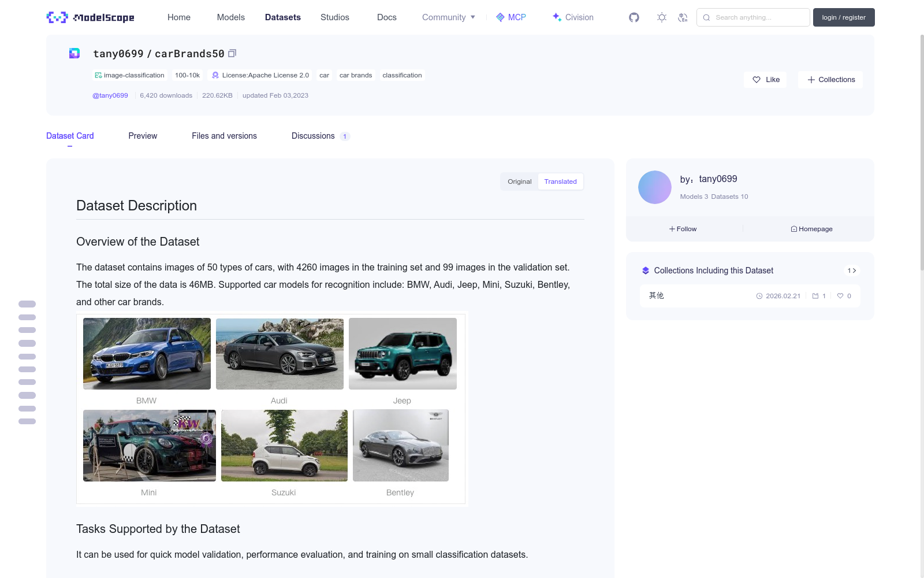Open the BMW car image
Viewport: 924px width, 578px height.
coord(147,354)
